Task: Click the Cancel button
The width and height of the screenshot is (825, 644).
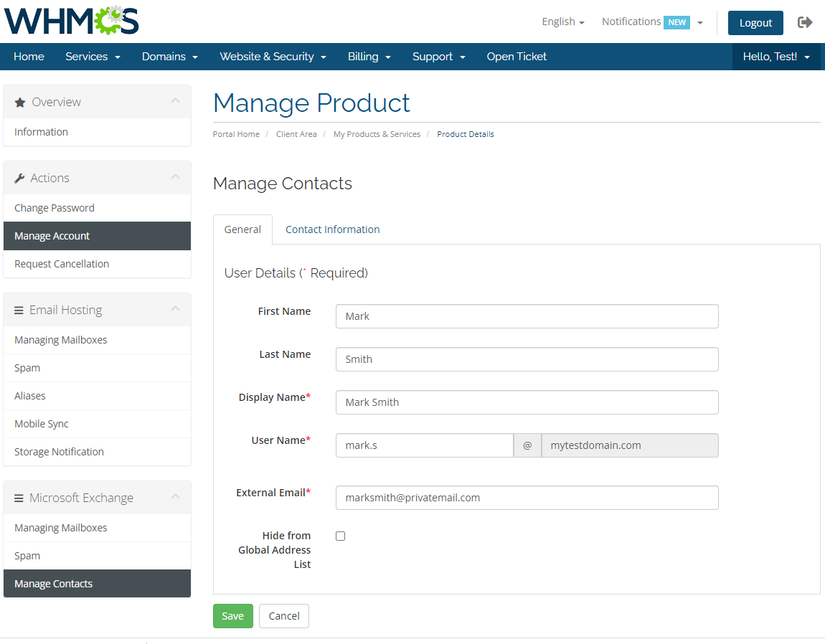Action: click(x=284, y=616)
